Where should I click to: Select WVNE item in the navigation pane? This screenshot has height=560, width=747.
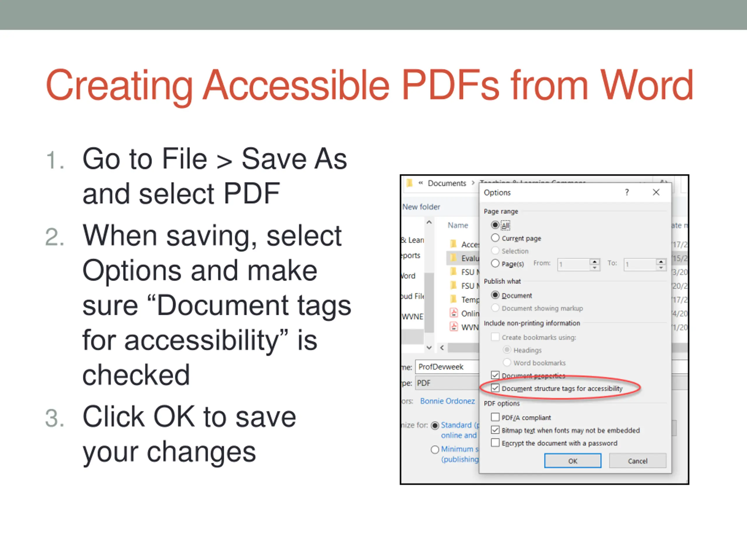tap(412, 317)
